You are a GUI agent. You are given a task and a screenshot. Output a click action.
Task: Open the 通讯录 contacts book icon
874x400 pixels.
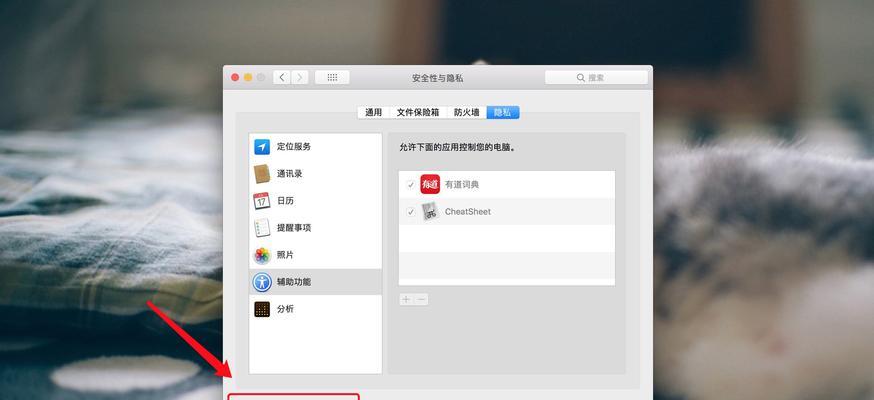coord(262,174)
